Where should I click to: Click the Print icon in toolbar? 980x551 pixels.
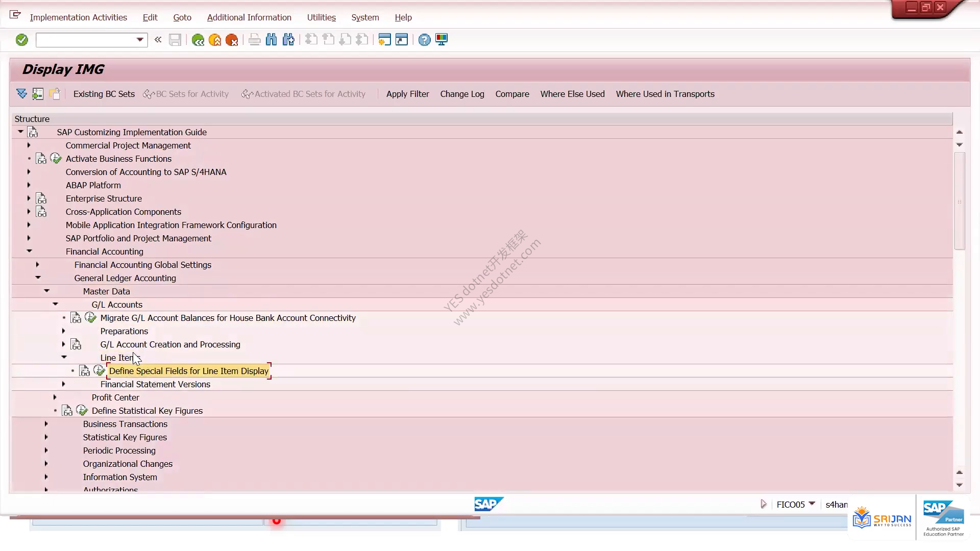point(254,40)
